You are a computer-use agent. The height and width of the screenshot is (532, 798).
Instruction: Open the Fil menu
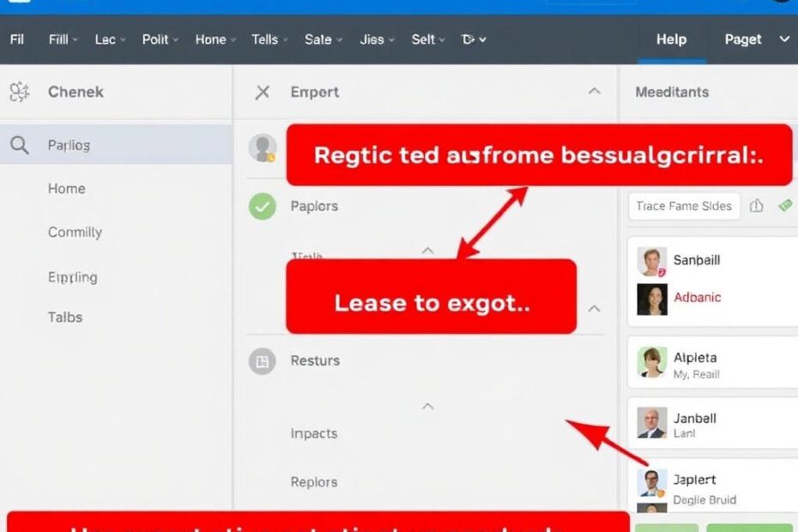point(15,39)
